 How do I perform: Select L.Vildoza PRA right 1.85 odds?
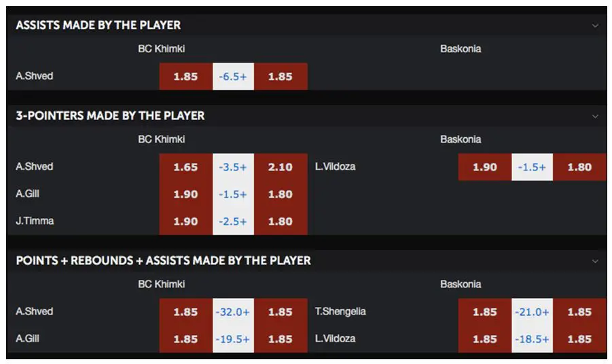point(579,339)
